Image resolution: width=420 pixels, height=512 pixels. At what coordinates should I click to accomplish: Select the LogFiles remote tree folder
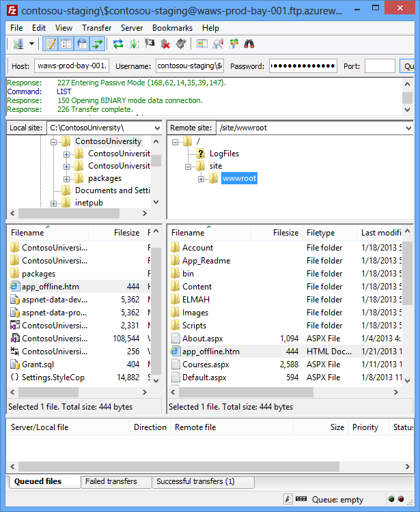pyautogui.click(x=224, y=154)
